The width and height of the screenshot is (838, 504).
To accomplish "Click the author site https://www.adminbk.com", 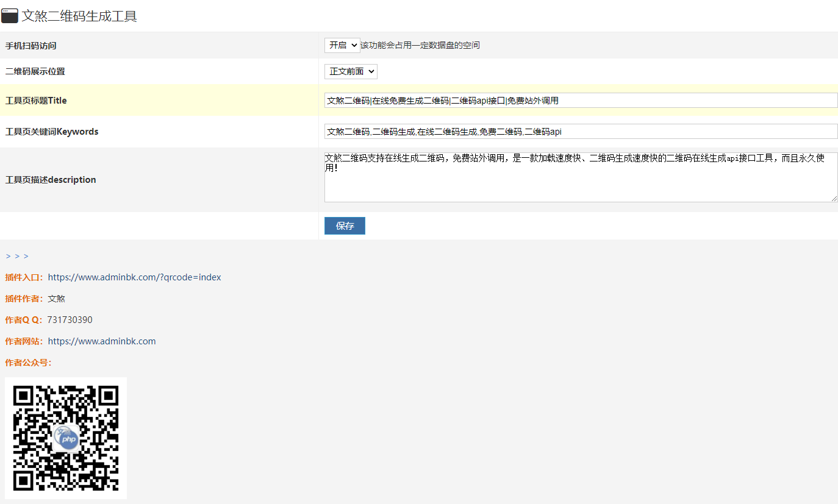I will [x=102, y=341].
